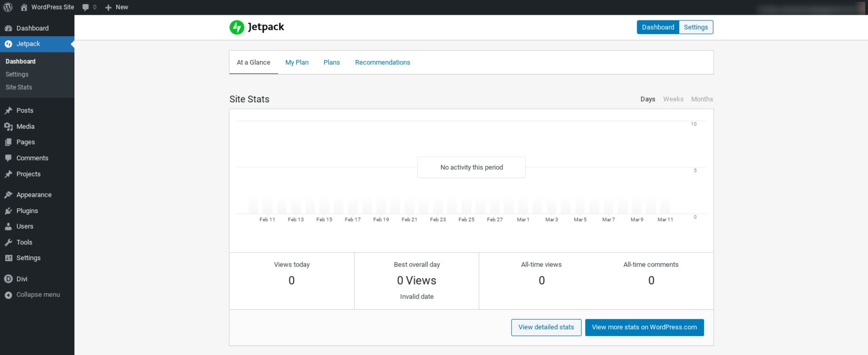The width and height of the screenshot is (868, 355).
Task: Open the + New content menu
Action: coord(117,7)
